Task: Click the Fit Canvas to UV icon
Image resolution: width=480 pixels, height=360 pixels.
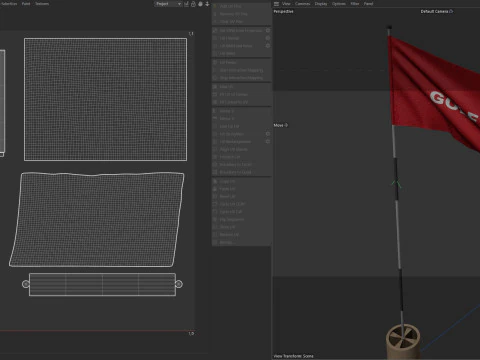Action: click(x=215, y=102)
